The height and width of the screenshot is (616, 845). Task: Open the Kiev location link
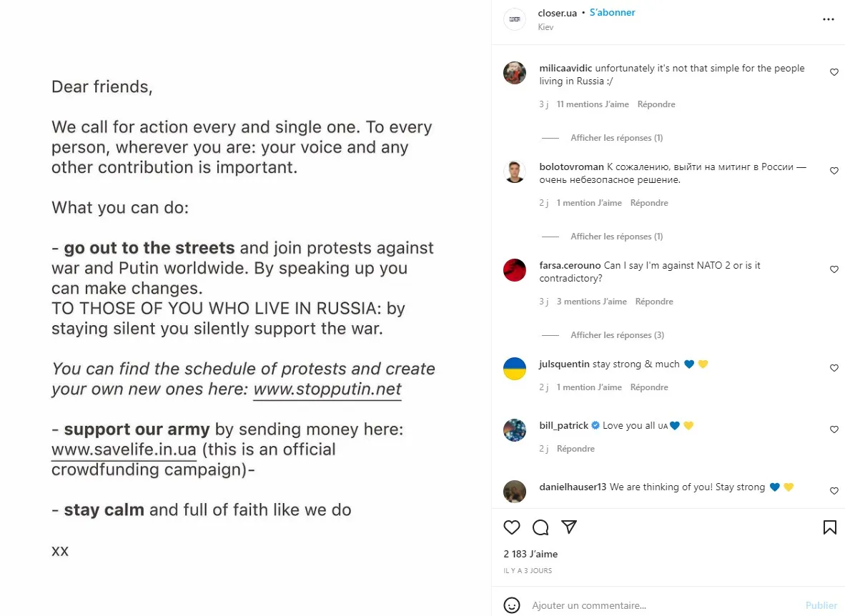pyautogui.click(x=545, y=27)
